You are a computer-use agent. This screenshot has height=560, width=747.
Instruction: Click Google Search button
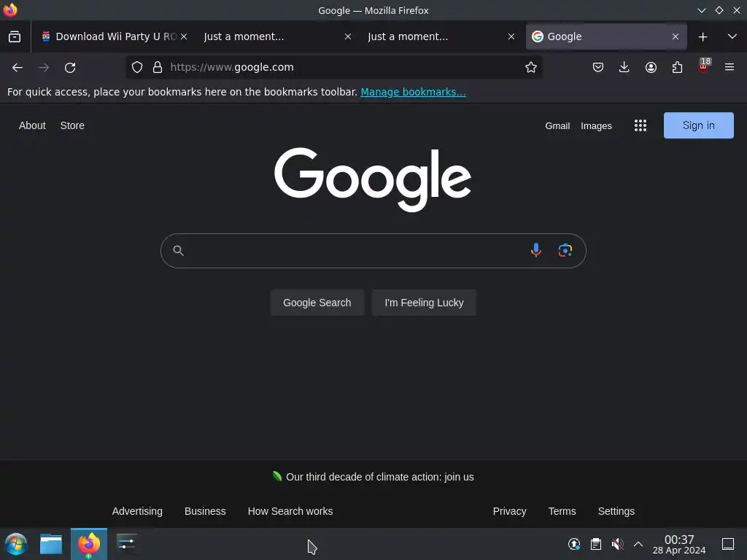click(317, 303)
